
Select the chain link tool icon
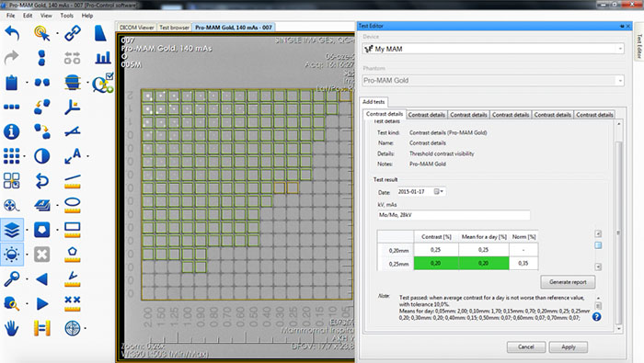[x=73, y=33]
